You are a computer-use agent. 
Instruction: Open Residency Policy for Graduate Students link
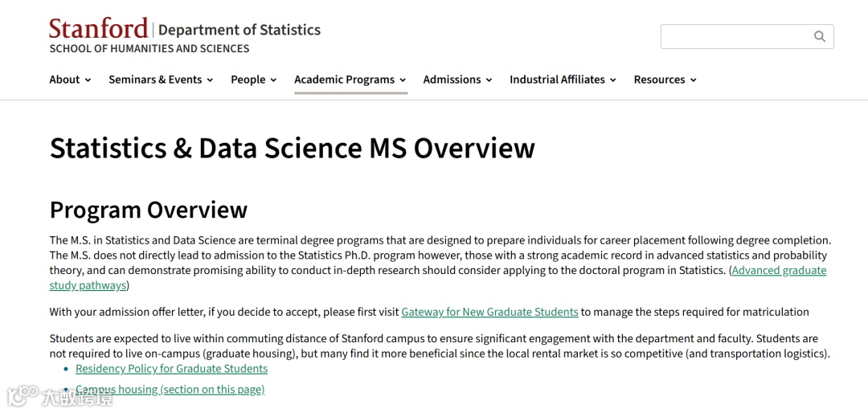tap(172, 369)
